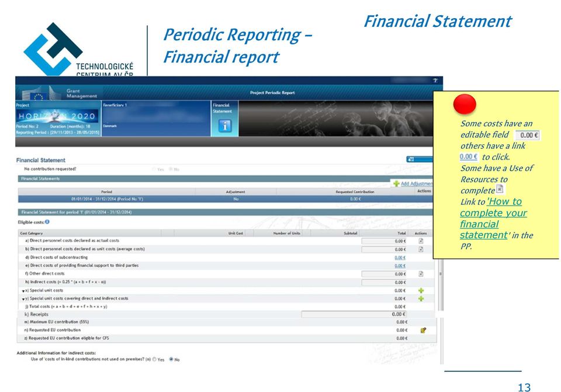Click the Horizon 2020 project banner
Viewport: 561px width, 392px height.
pos(57,116)
